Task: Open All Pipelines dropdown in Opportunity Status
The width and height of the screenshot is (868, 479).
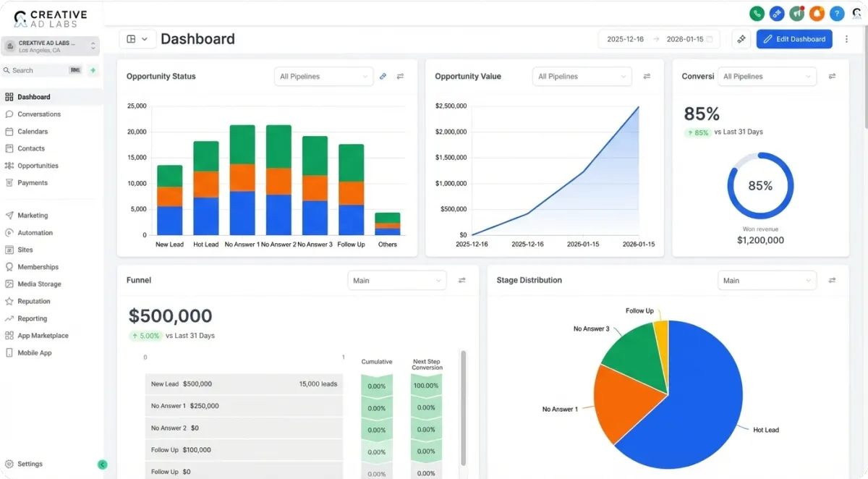Action: click(324, 76)
